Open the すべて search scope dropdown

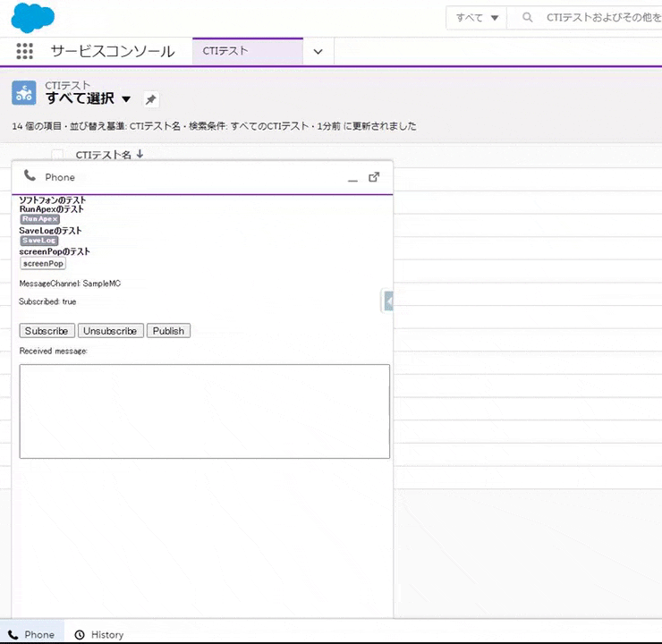tap(477, 18)
